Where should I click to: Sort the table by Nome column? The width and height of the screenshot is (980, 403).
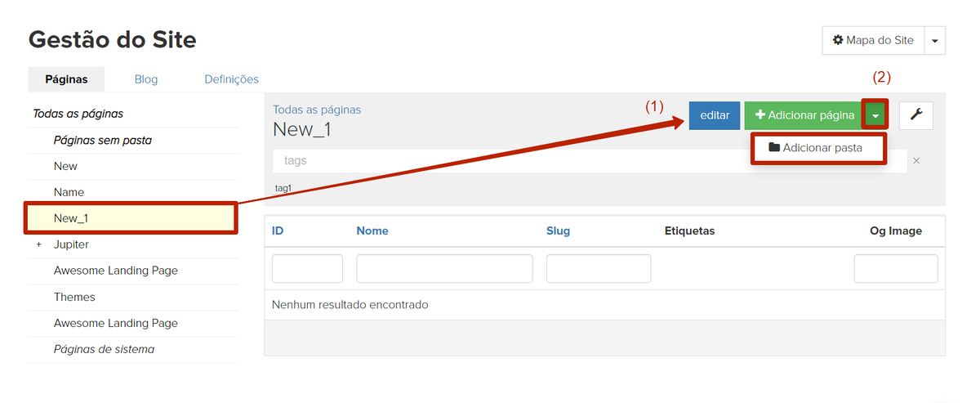tap(372, 231)
